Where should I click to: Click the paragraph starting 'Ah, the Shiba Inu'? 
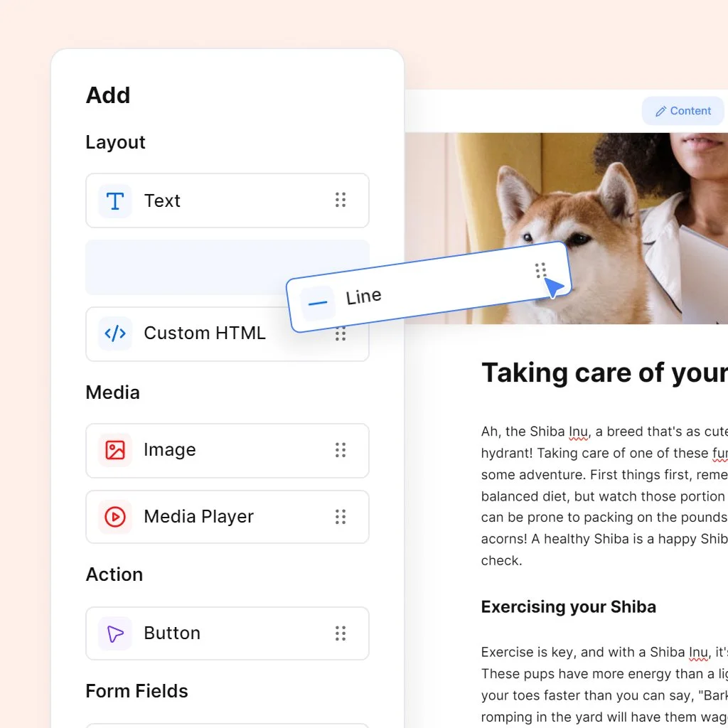click(604, 496)
